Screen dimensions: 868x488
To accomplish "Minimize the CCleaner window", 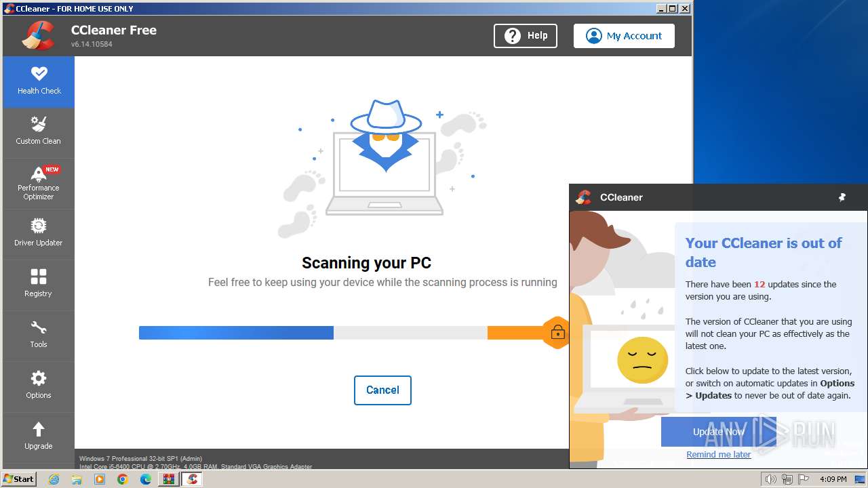I will coord(661,8).
